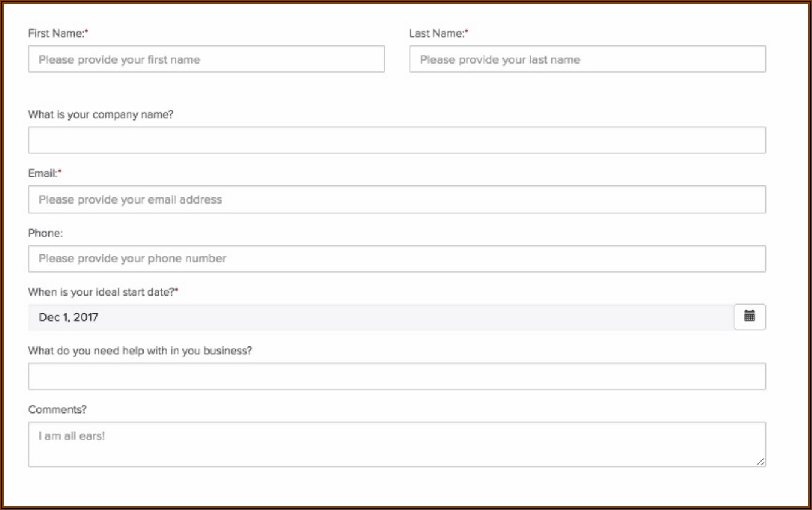Image resolution: width=812 pixels, height=510 pixels.
Task: Click the "Email:" field label
Action: click(43, 174)
